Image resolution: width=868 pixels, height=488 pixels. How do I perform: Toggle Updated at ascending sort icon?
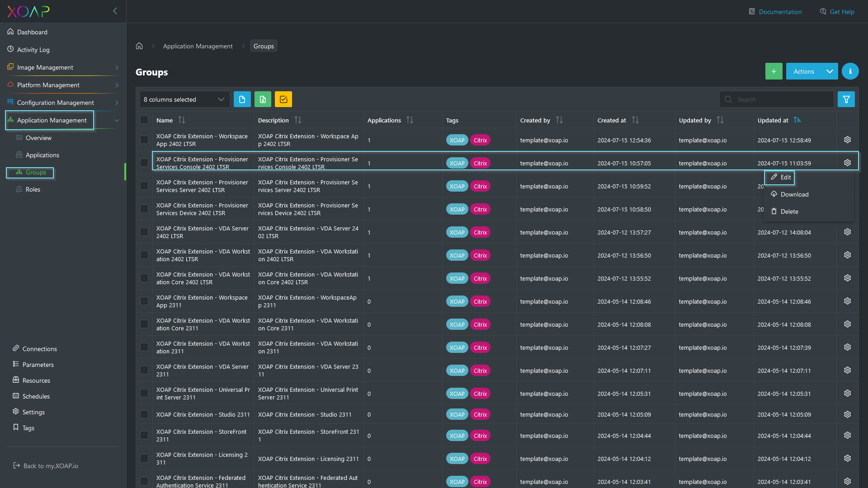(797, 120)
